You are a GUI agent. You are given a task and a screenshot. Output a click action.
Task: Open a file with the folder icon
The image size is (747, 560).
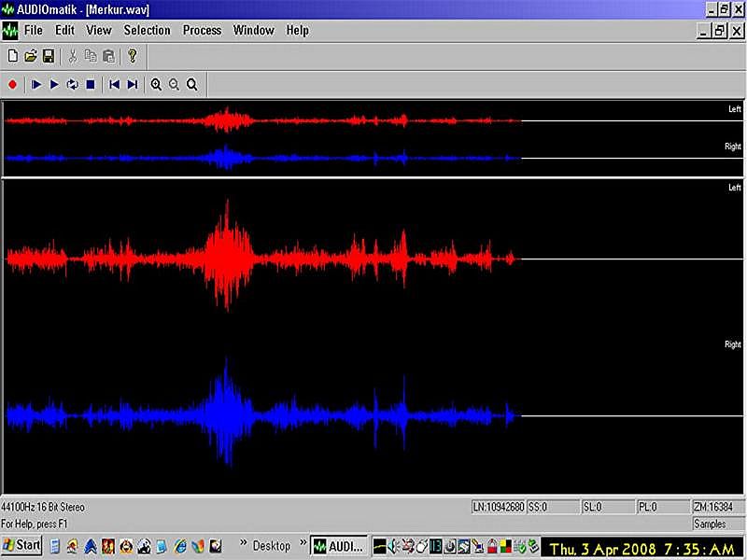tap(30, 56)
